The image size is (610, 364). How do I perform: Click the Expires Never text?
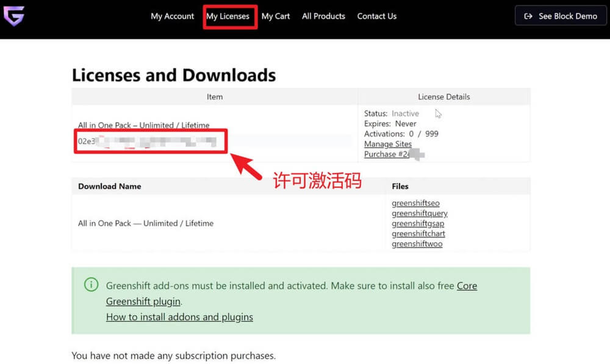pos(390,124)
